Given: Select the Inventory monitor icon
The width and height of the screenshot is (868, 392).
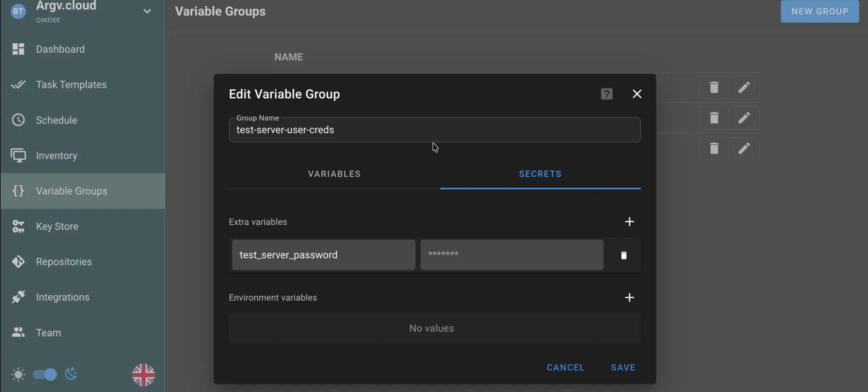Looking at the screenshot, I should pos(19,156).
